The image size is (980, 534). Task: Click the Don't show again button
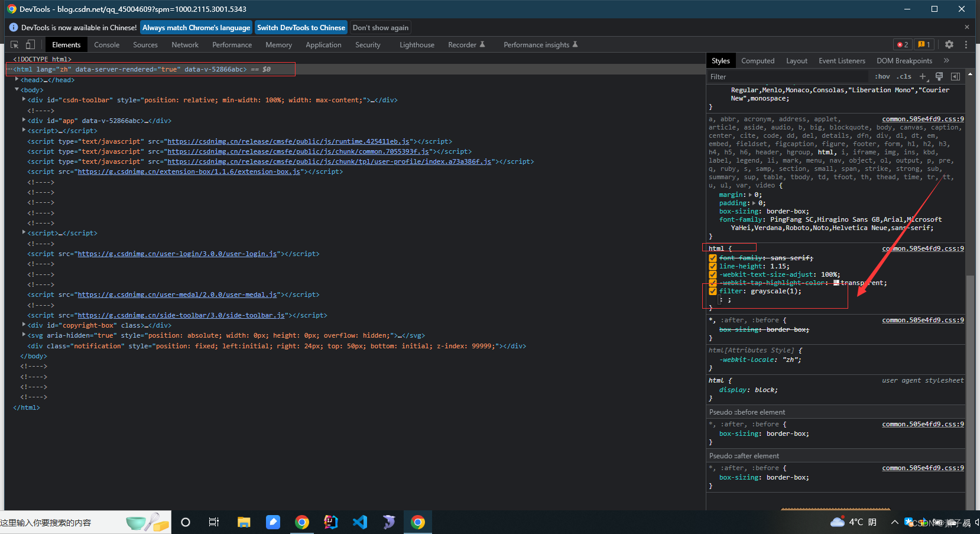click(x=381, y=27)
